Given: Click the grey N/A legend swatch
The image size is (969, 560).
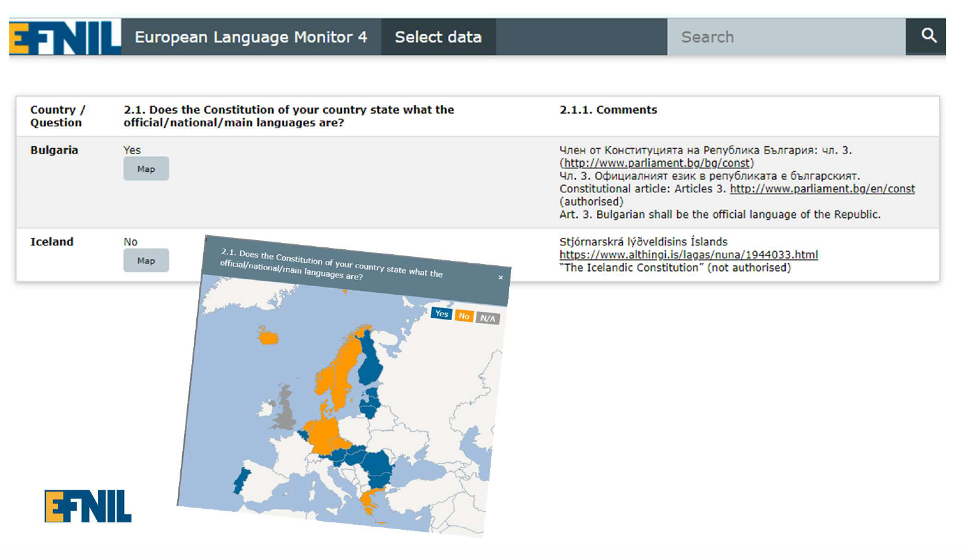Looking at the screenshot, I should 488,318.
